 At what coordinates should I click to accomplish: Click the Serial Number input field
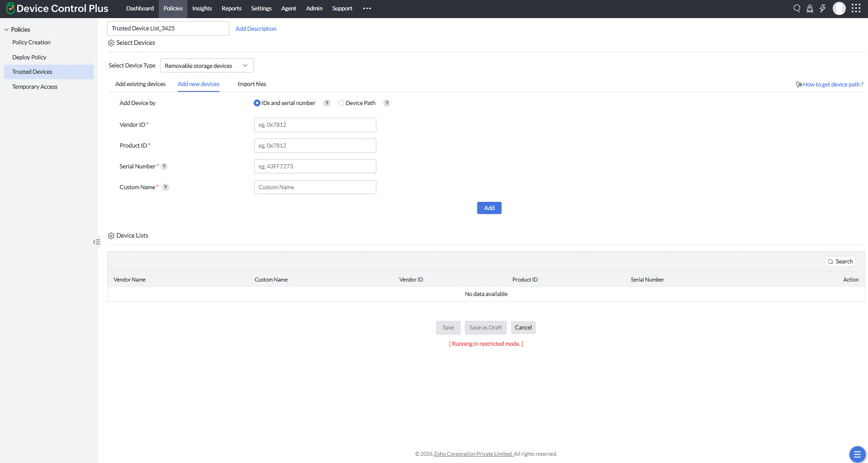pyautogui.click(x=315, y=167)
